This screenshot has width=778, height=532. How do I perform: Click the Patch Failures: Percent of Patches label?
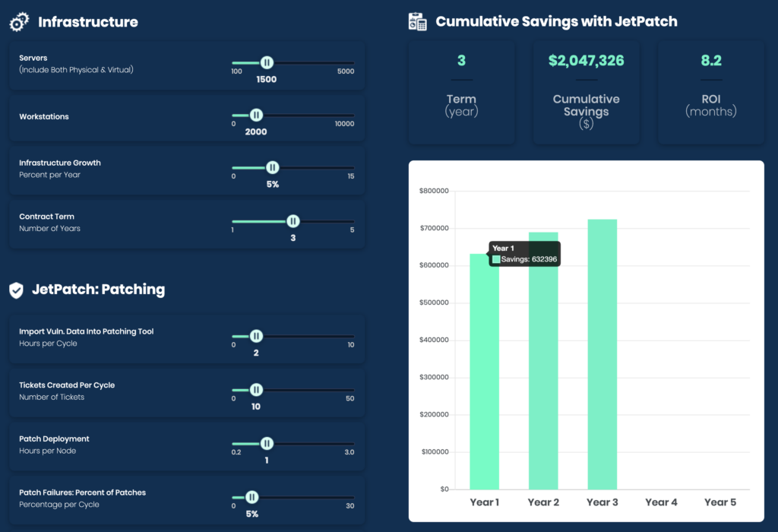click(x=82, y=492)
